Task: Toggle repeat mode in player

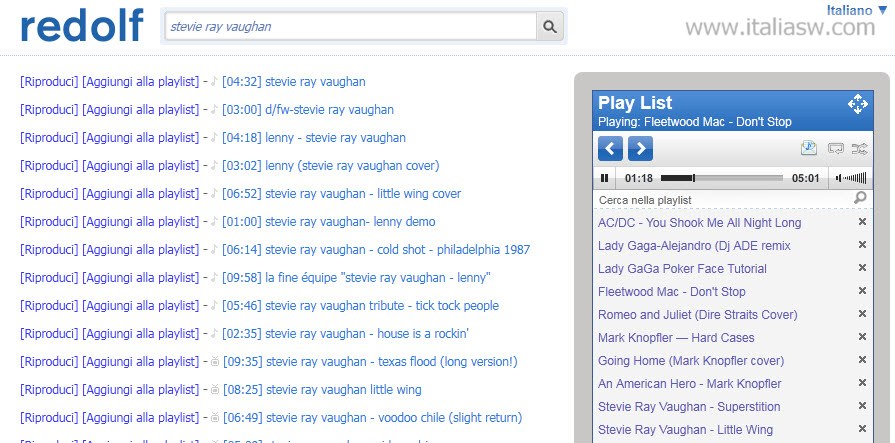Action: pyautogui.click(x=836, y=149)
